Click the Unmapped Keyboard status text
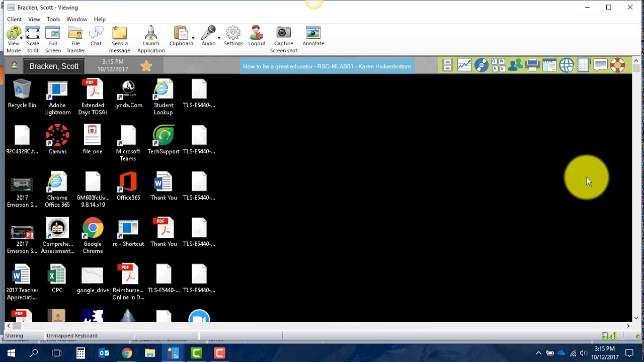 coord(72,335)
